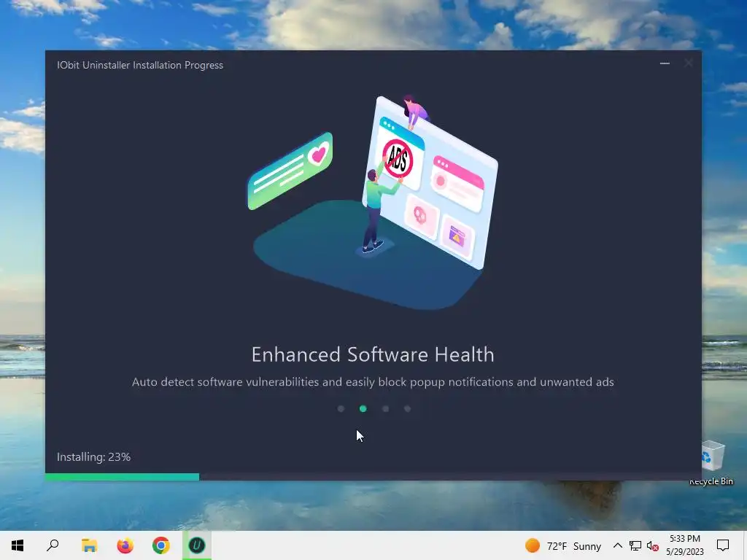This screenshot has height=560, width=747.
Task: Show hidden system tray icons
Action: pyautogui.click(x=617, y=545)
